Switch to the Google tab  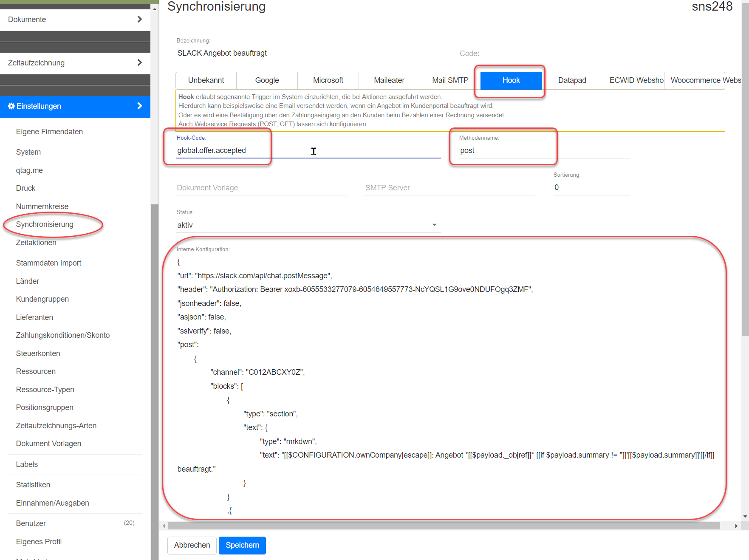point(267,80)
